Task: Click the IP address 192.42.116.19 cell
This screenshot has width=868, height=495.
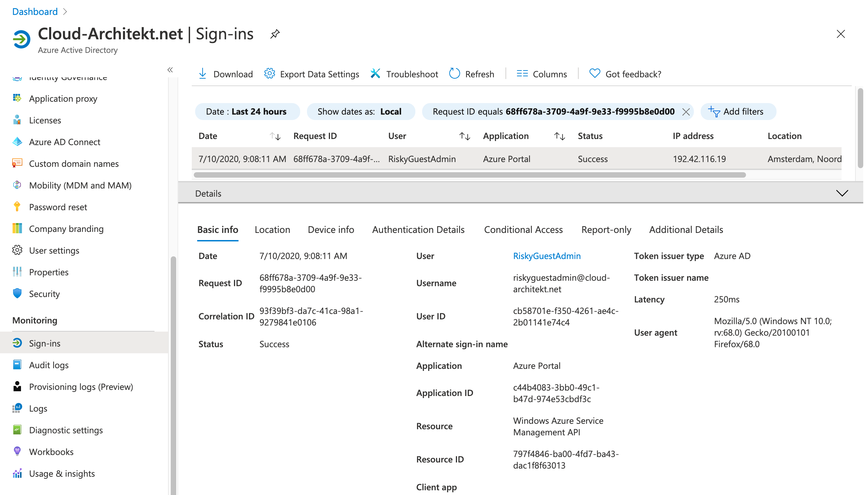Action: (x=699, y=159)
